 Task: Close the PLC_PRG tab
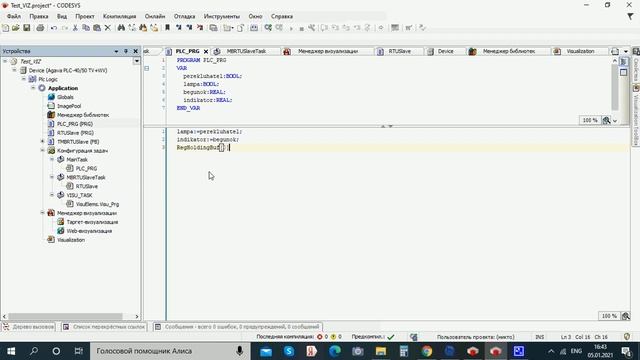pos(206,51)
